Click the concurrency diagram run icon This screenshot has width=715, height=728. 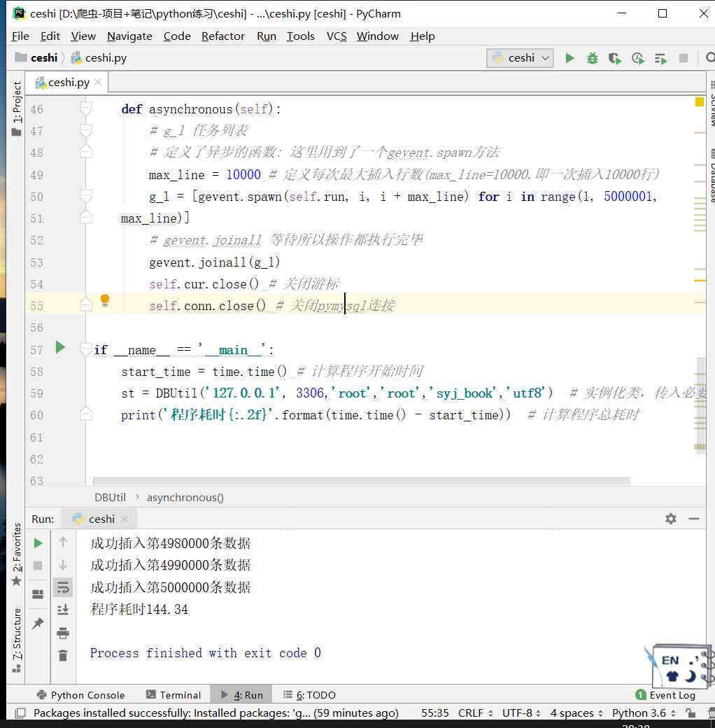coord(660,59)
